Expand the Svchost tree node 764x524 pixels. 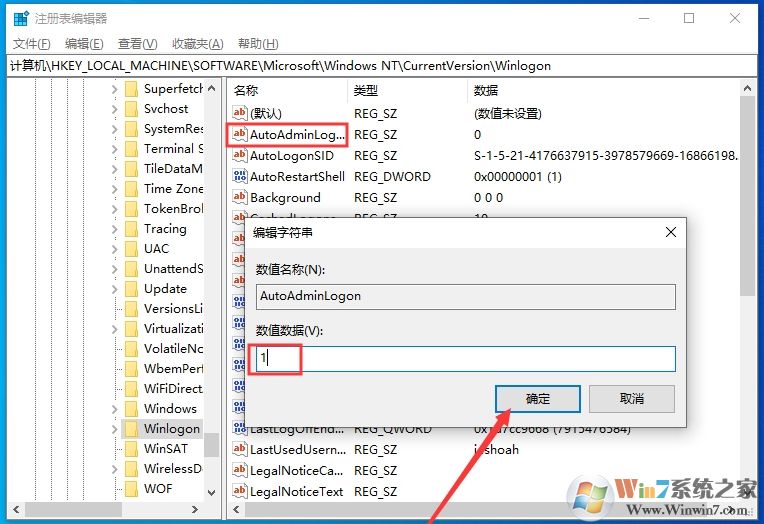[x=115, y=109]
